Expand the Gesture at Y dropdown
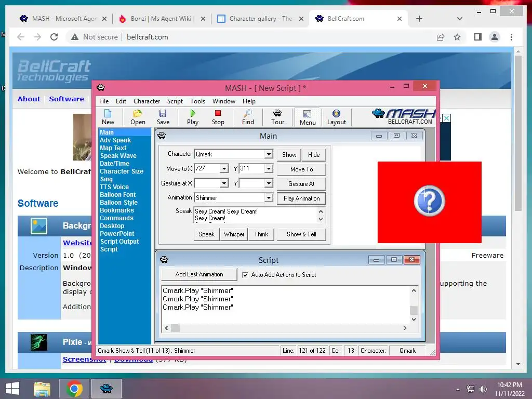 point(269,183)
